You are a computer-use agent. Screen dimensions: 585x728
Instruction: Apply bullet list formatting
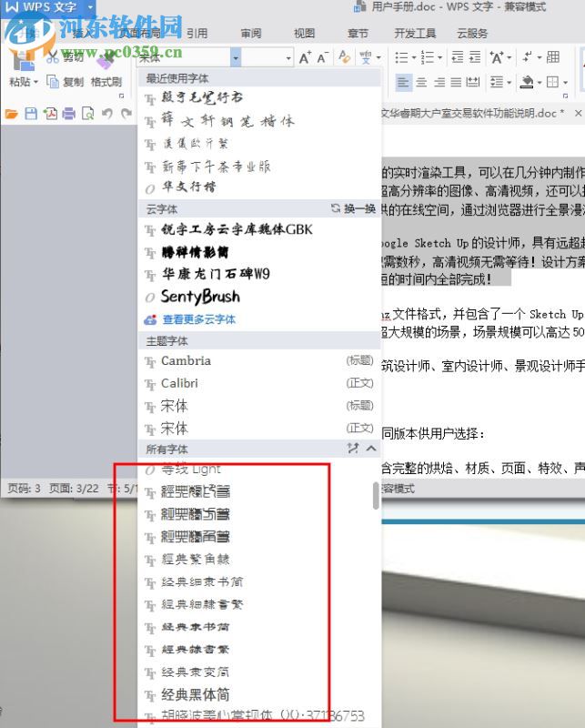401,57
